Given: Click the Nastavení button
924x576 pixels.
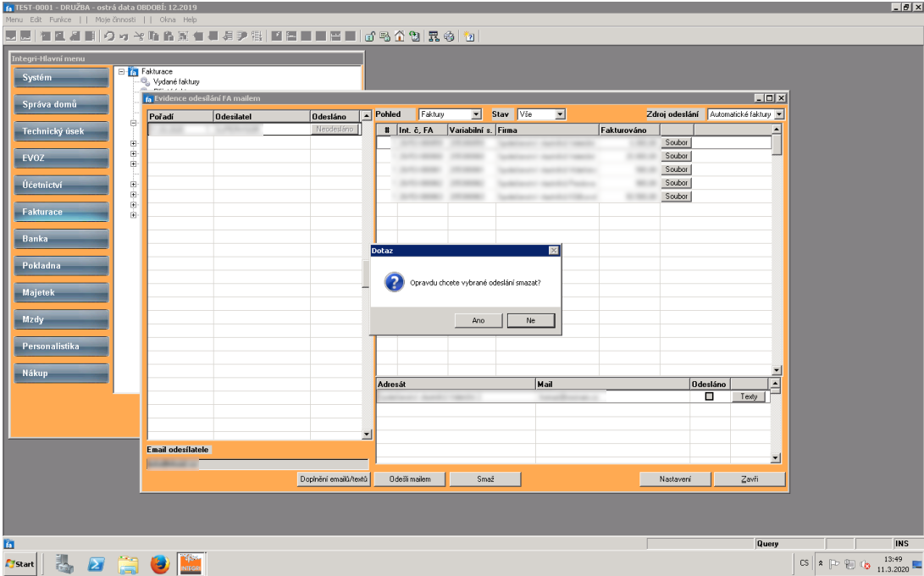Looking at the screenshot, I should 675,479.
